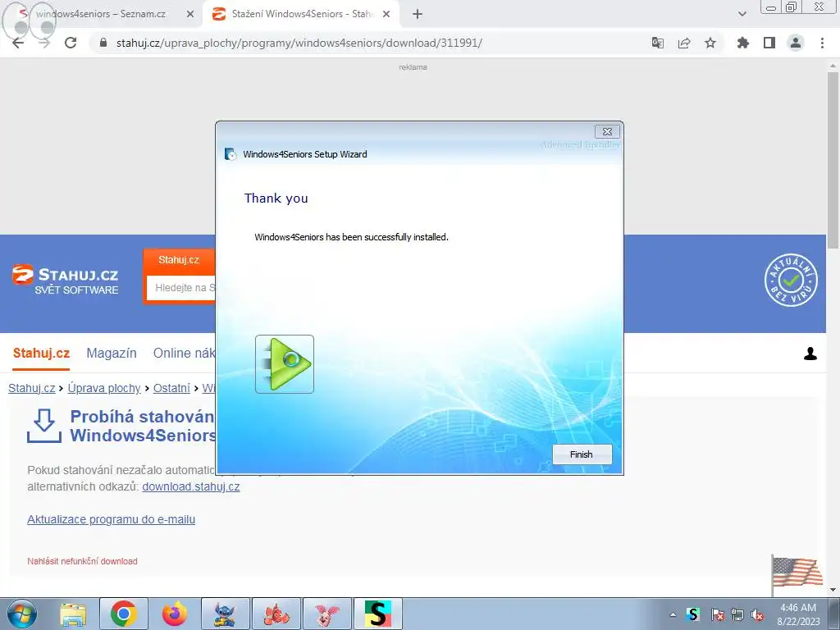Expand the tab search dropdown arrow

point(742,15)
